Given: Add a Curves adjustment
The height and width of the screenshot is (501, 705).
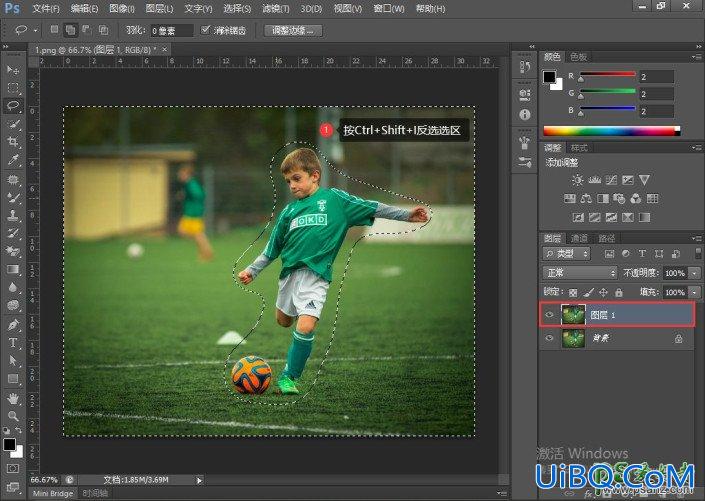Looking at the screenshot, I should 611,180.
